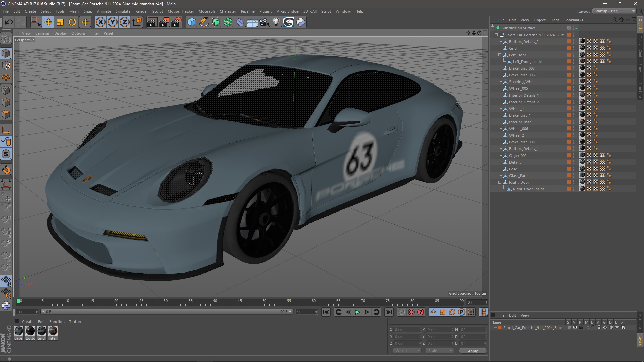Screen dimensions: 644x362
Task: Open the Content Browser side tab
Action: 640,63
